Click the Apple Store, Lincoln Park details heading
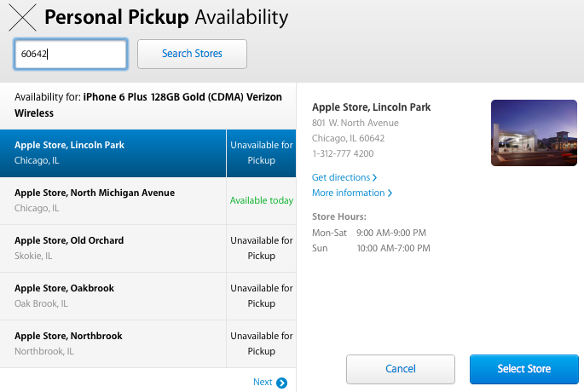 372,107
